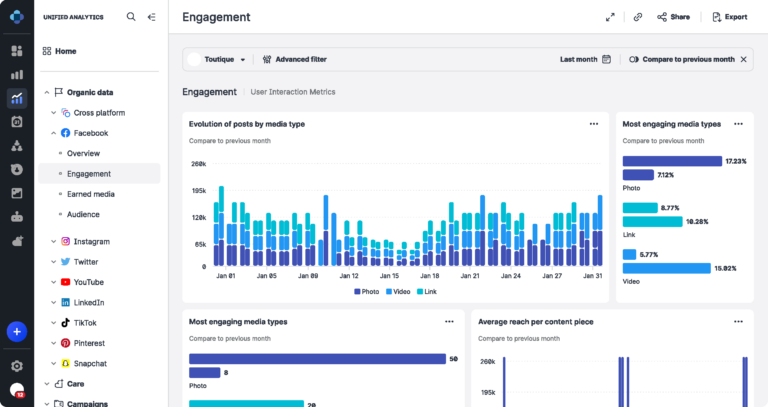Toggle the Photo legend entry in chart

coord(367,291)
